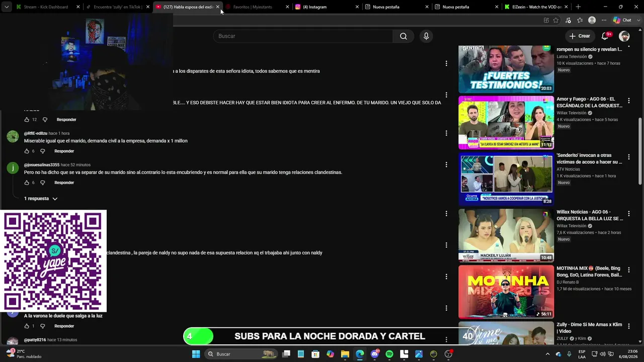The image size is (644, 362).
Task: Dislike the comment with 12 likes
Action: tap(45, 120)
